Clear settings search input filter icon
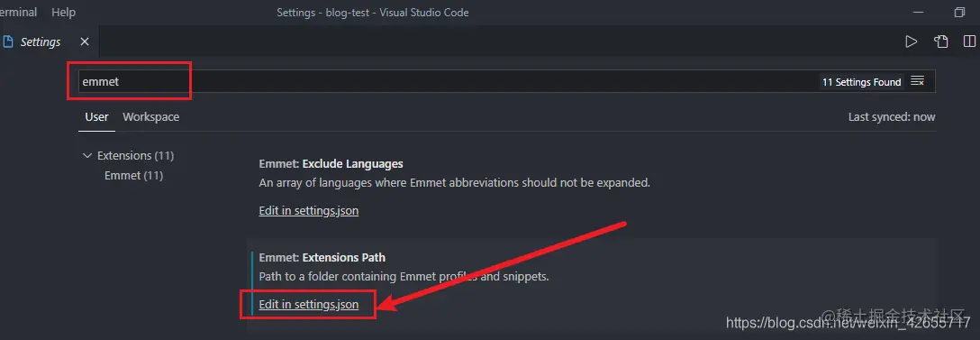Image resolution: width=980 pixels, height=340 pixels. coord(918,81)
